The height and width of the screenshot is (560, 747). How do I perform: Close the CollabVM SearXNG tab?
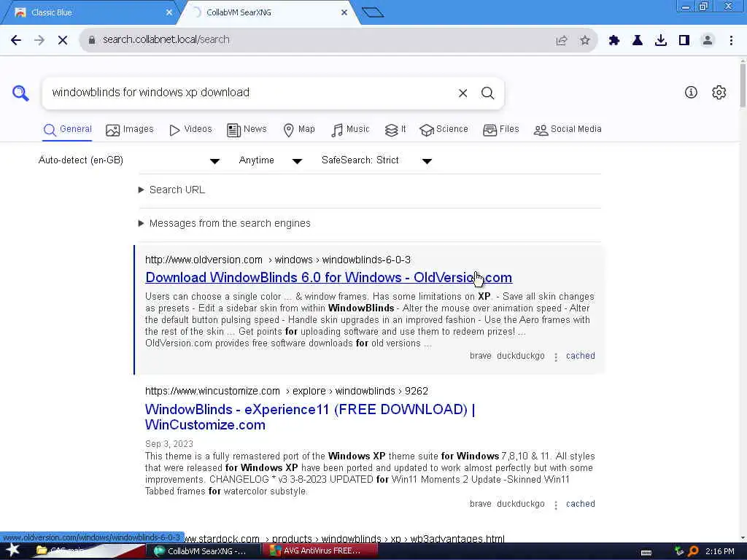pyautogui.click(x=344, y=12)
